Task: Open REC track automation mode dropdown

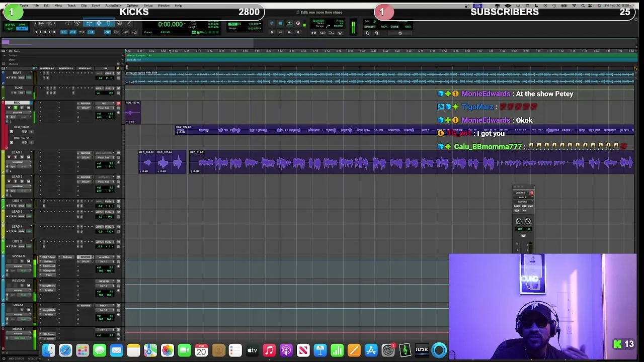Action: (24, 117)
